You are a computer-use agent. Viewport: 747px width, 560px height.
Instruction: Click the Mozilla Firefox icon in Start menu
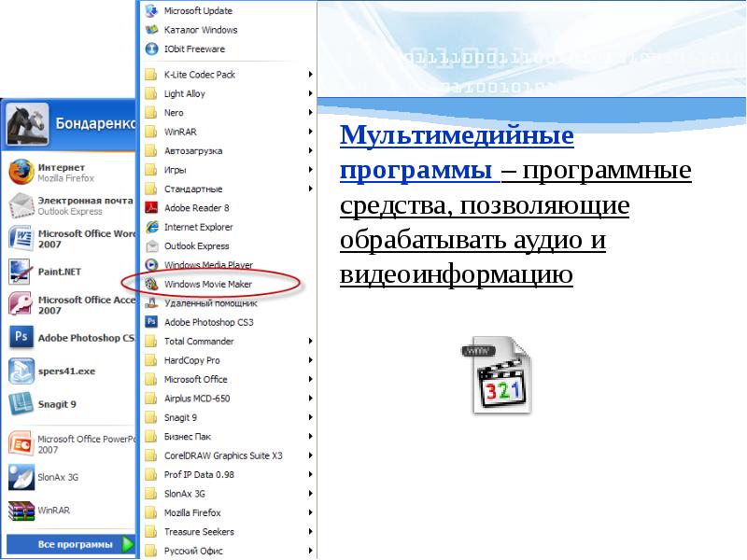tap(21, 172)
